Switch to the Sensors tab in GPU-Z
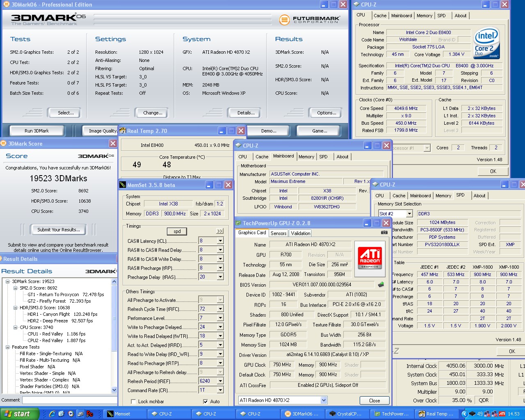Viewport: 525px width, 420px height. pos(278,233)
